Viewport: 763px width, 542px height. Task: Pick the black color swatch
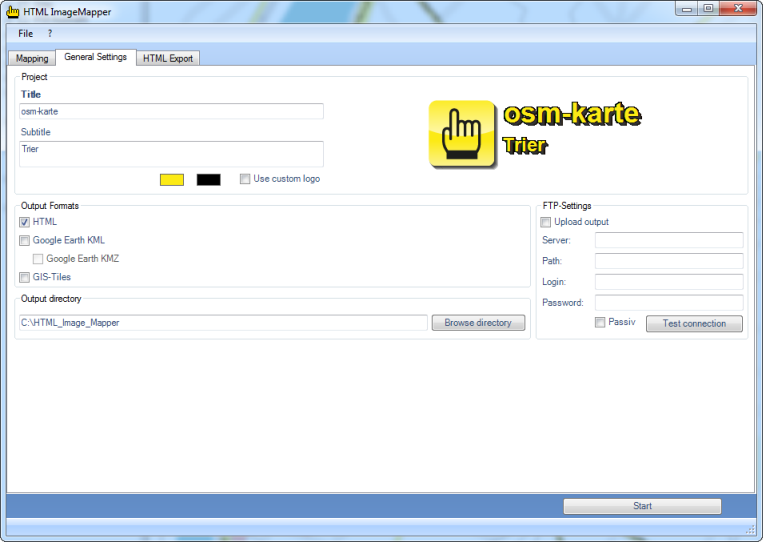[x=208, y=179]
